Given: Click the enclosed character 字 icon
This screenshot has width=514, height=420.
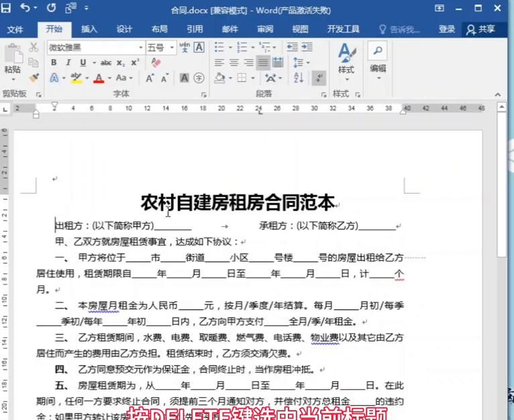Looking at the screenshot, I should point(199,78).
